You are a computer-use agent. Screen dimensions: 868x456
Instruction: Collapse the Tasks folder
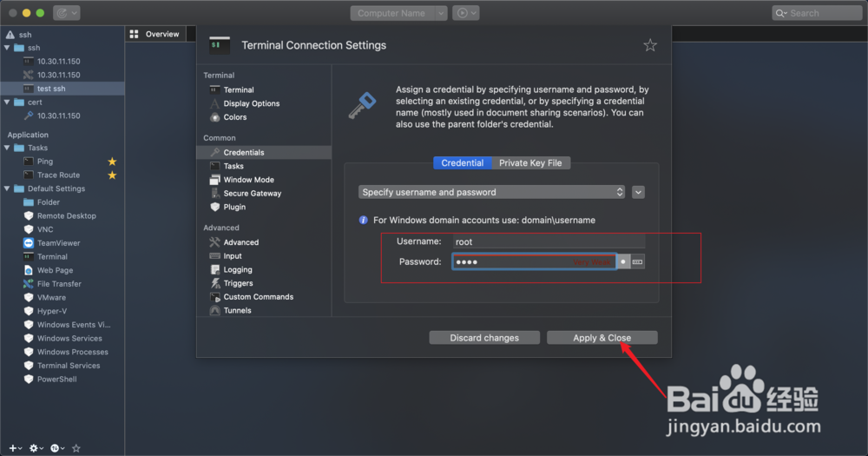pyautogui.click(x=7, y=148)
